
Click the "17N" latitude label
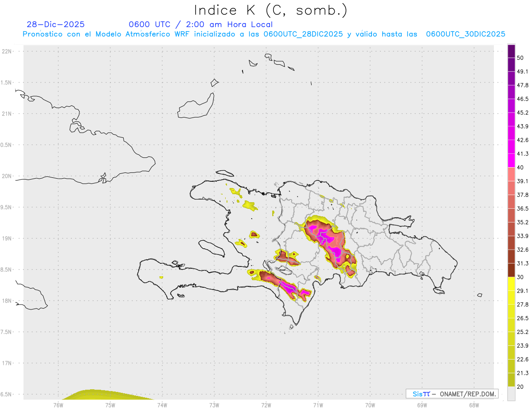coord(7,363)
